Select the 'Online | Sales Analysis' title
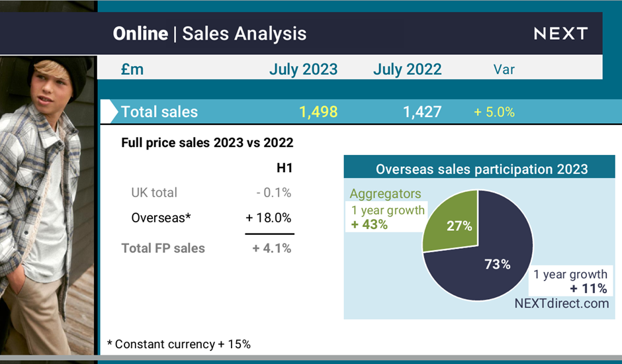This screenshot has height=364, width=622. [210, 34]
